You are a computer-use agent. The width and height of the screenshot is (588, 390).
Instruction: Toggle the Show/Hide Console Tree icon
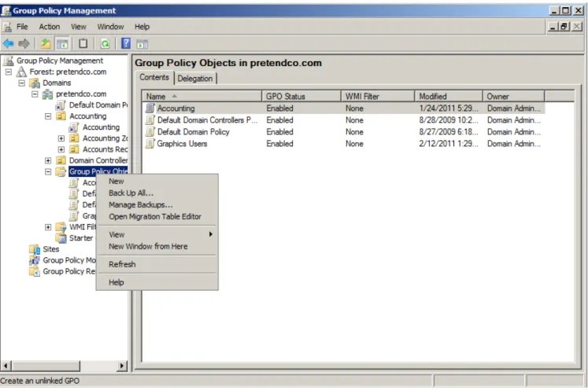pyautogui.click(x=62, y=44)
